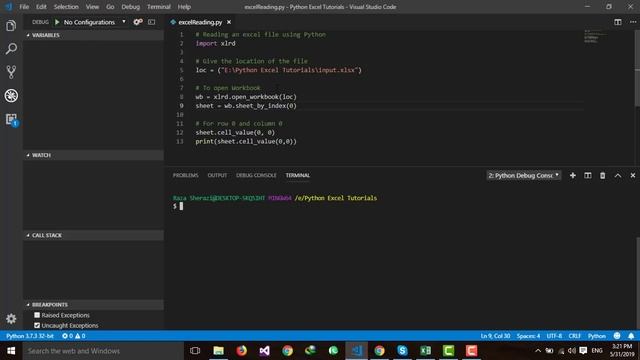Close the excelReading.py tab
The height and width of the screenshot is (360, 640).
[229, 22]
